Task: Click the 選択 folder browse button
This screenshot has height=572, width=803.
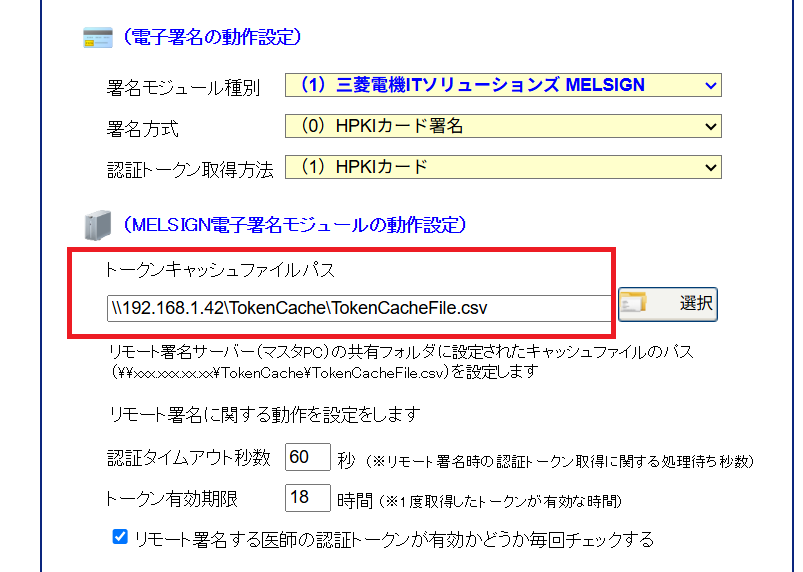Action: click(x=668, y=304)
